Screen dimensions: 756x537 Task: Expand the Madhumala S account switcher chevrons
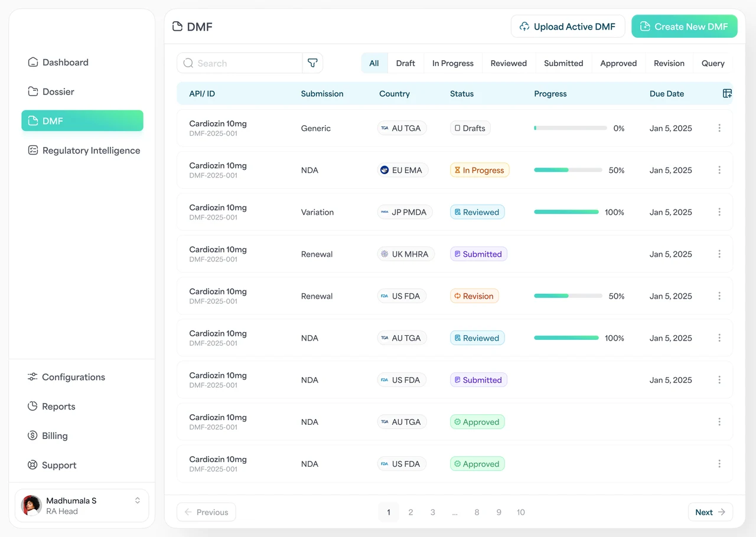tap(137, 500)
